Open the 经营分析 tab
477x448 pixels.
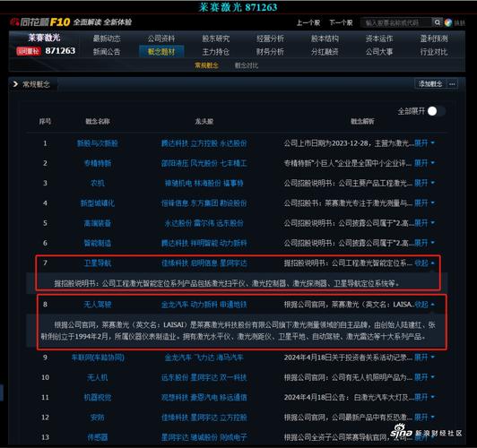pos(270,39)
